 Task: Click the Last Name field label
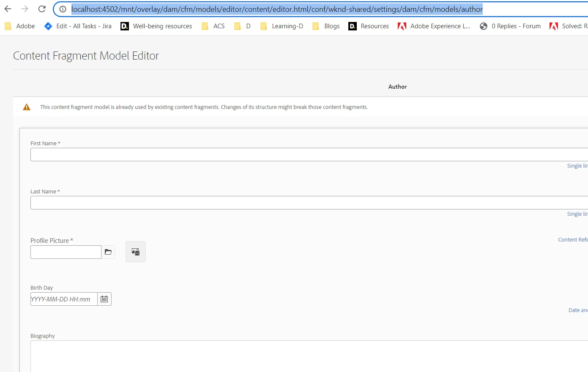click(45, 191)
